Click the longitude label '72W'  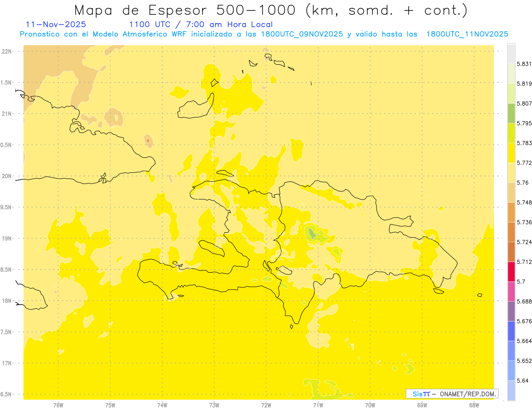click(x=266, y=405)
